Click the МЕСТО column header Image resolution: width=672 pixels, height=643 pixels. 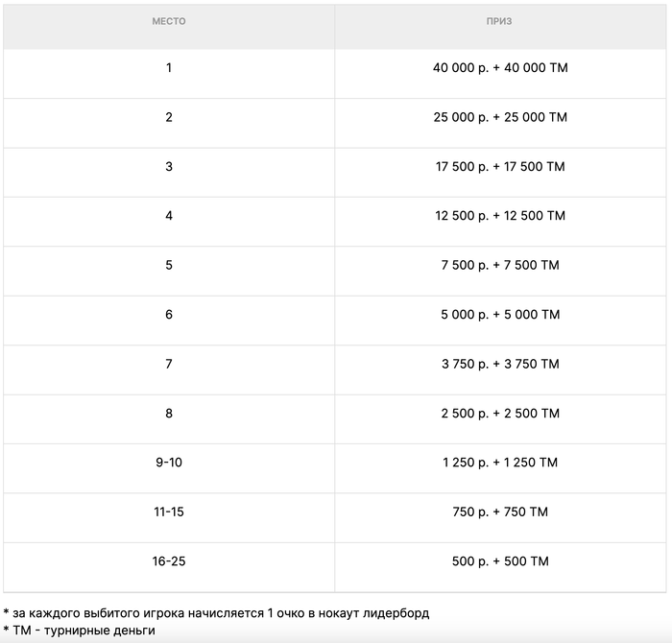point(169,21)
